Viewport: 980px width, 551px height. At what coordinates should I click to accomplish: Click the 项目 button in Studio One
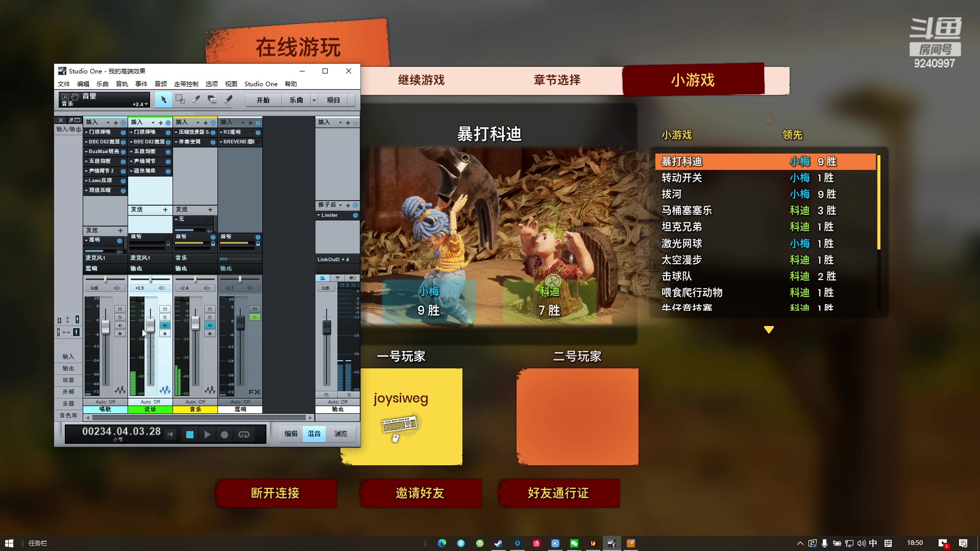[x=333, y=100]
